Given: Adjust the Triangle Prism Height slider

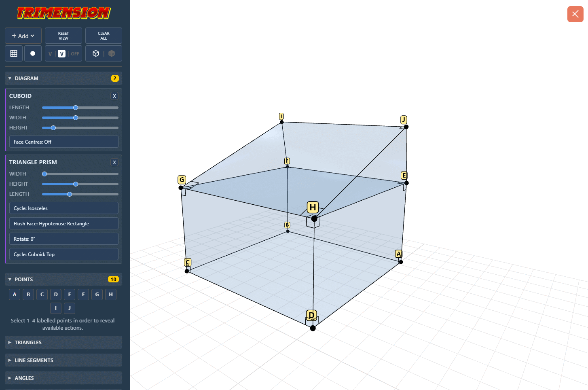Looking at the screenshot, I should coord(80,184).
